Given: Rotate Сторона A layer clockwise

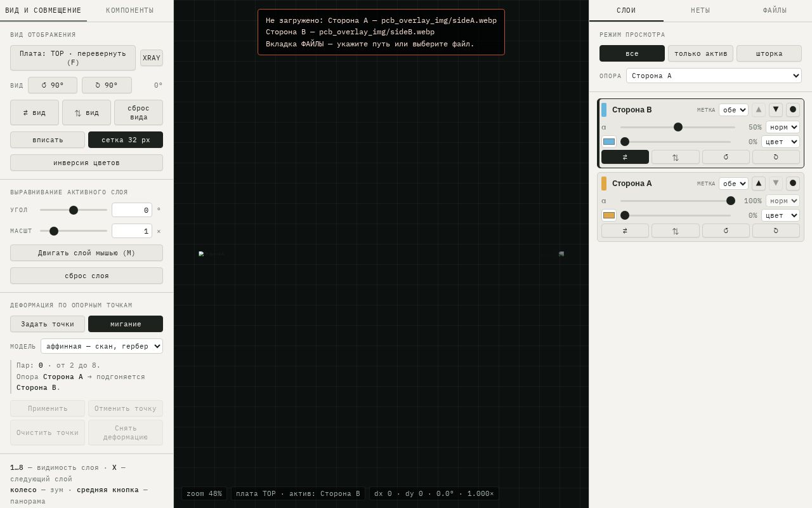Looking at the screenshot, I should (x=776, y=231).
